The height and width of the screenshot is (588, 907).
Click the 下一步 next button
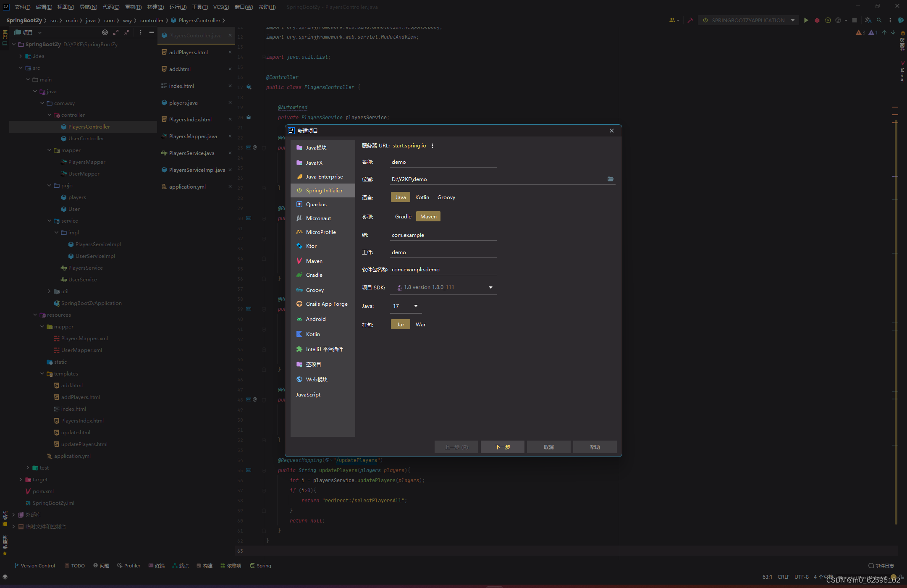point(502,447)
